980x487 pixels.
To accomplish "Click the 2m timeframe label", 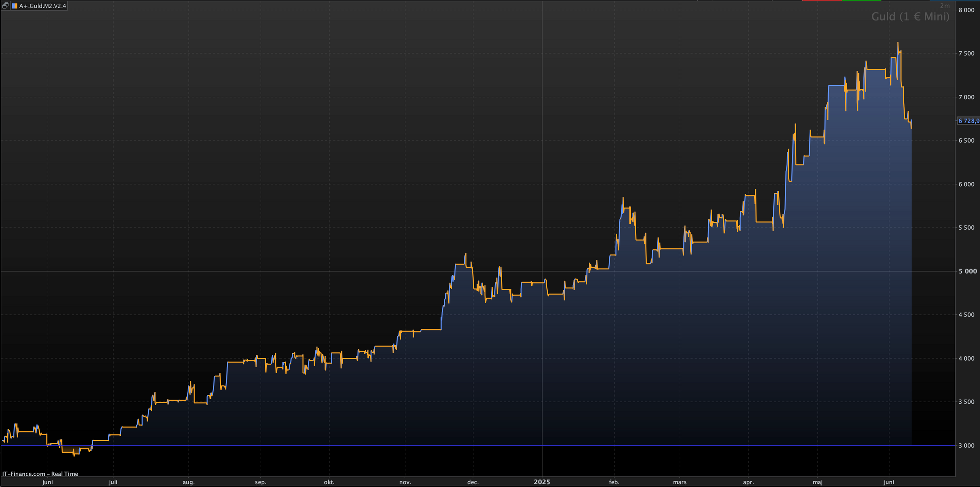I will 945,6.
